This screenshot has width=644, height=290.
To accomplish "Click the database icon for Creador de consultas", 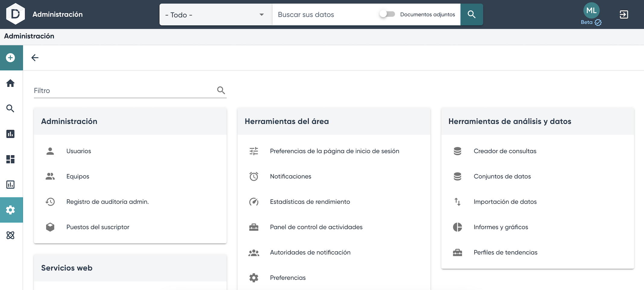I will point(458,151).
